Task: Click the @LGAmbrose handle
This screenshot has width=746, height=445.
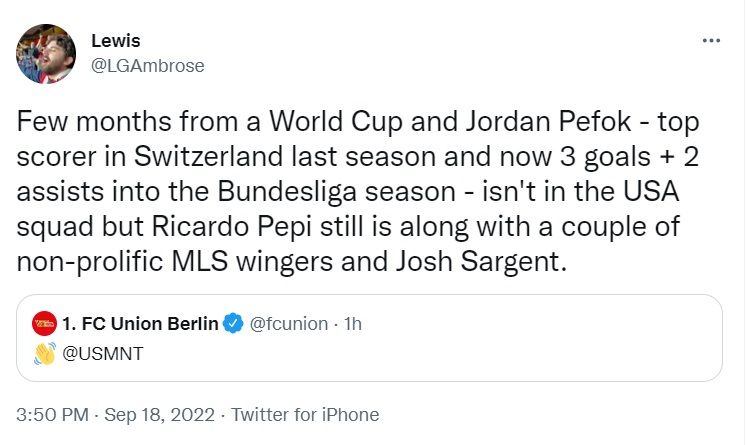Action: pos(147,66)
